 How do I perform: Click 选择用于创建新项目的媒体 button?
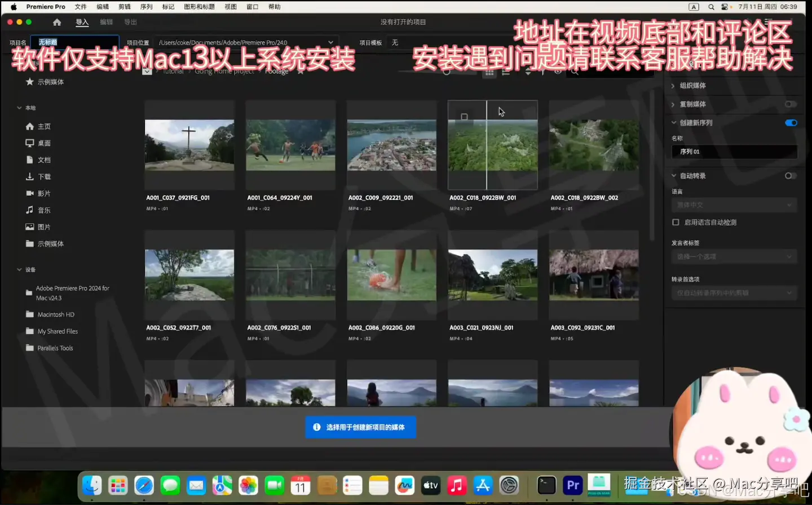tap(360, 427)
